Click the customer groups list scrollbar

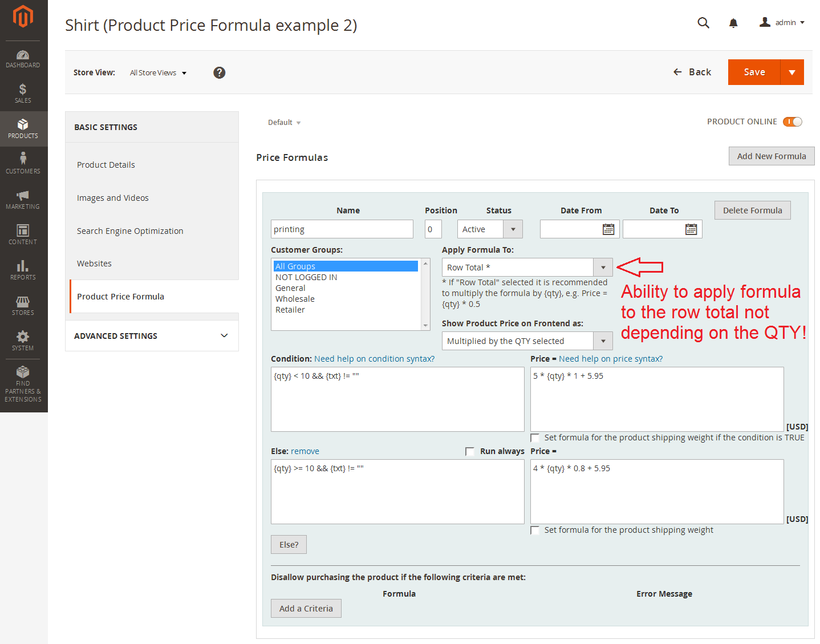pyautogui.click(x=425, y=294)
